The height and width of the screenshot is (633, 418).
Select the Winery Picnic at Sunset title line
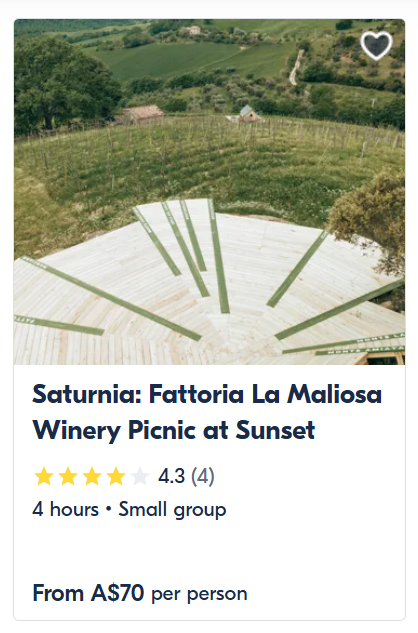[174, 430]
